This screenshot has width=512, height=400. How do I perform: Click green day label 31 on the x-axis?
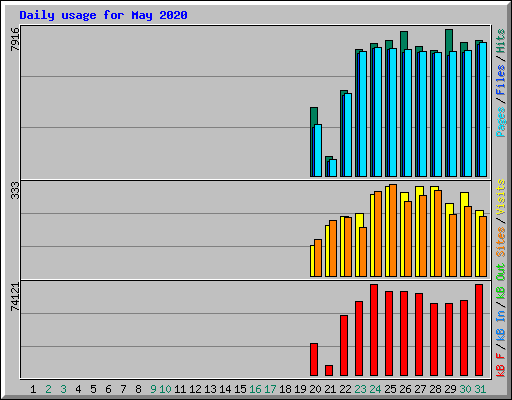tap(480, 389)
